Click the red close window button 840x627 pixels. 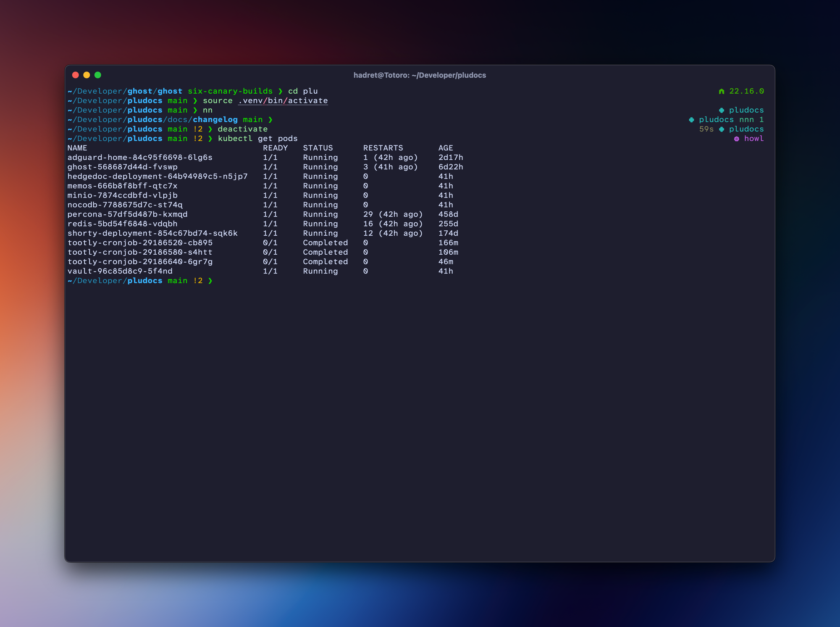(76, 75)
